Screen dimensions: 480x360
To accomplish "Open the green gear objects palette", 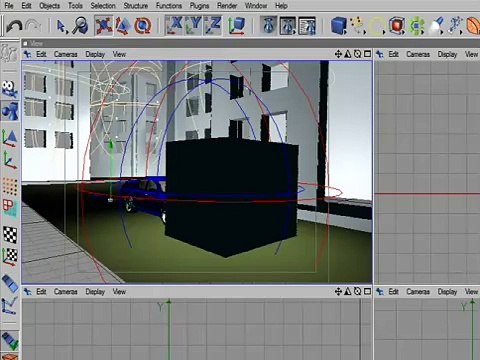I will pos(416,26).
